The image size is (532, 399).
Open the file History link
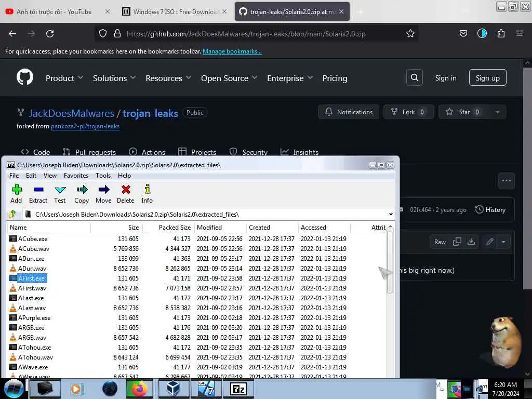point(490,210)
